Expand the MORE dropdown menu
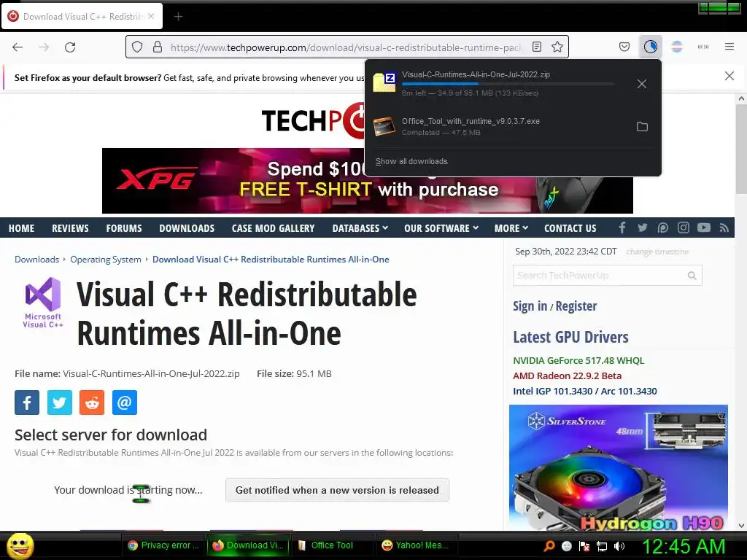The image size is (747, 560). pyautogui.click(x=511, y=228)
